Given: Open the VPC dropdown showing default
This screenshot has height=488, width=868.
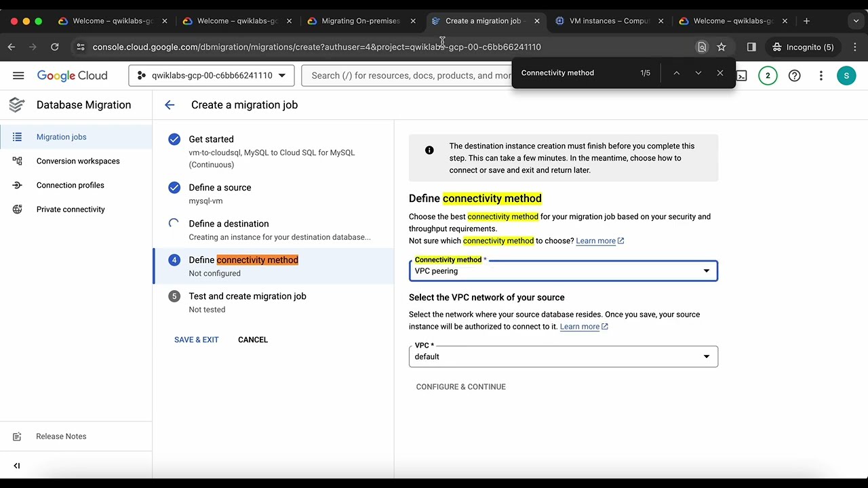Looking at the screenshot, I should (564, 357).
